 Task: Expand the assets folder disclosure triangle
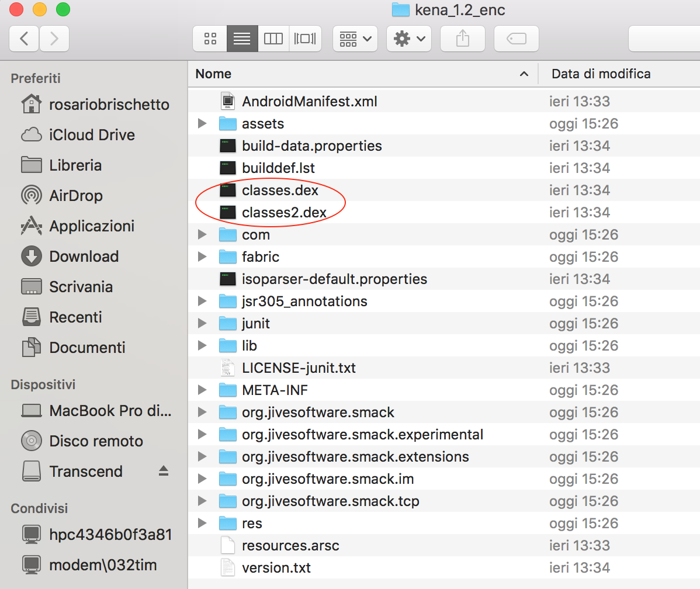[x=202, y=123]
